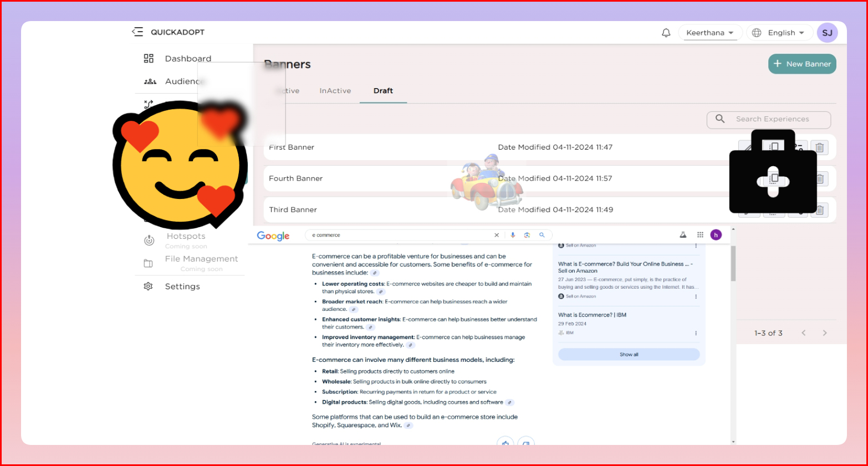The width and height of the screenshot is (868, 466).
Task: Open Google Lens image search
Action: (527, 235)
